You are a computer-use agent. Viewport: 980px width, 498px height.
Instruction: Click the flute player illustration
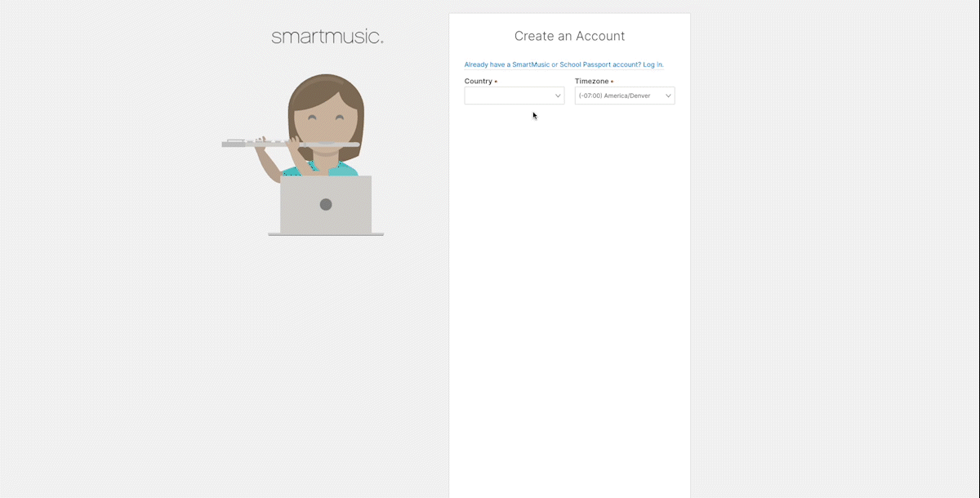[303, 155]
